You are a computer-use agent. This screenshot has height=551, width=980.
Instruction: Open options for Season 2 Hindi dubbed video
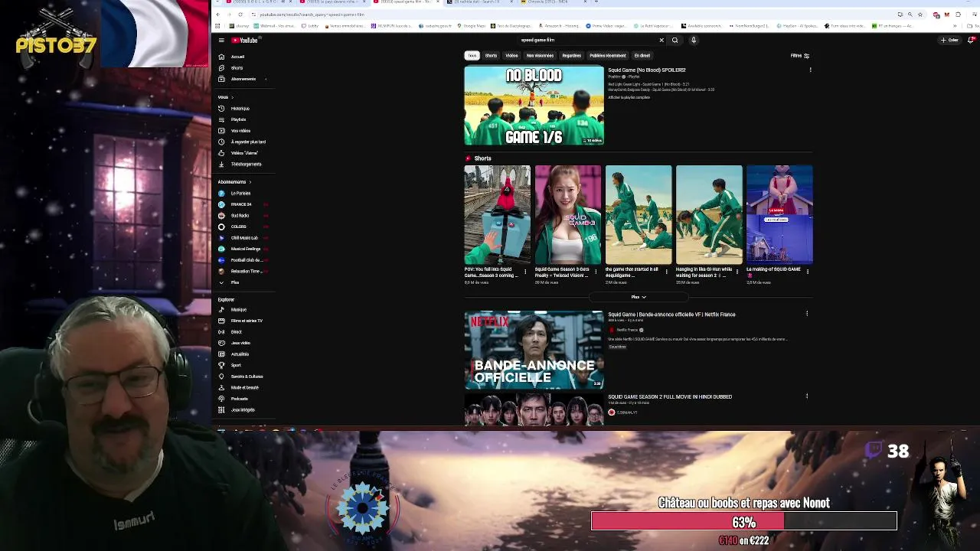[x=806, y=396]
